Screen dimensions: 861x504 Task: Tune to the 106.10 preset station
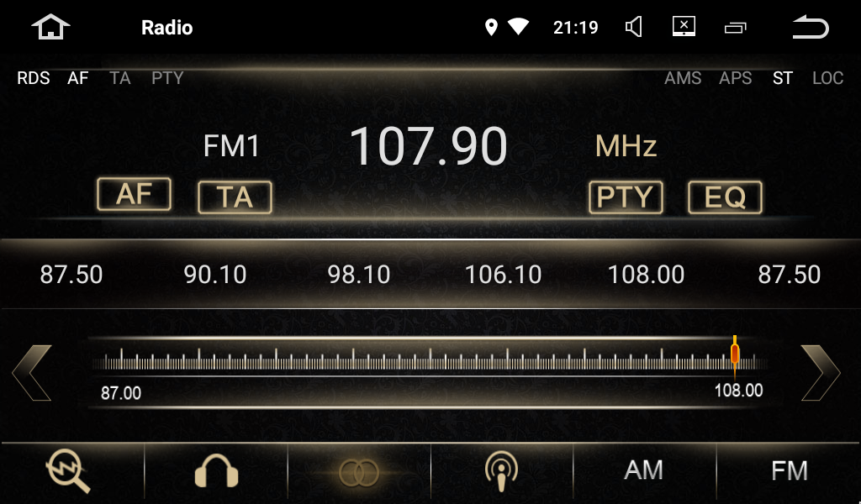[x=503, y=275]
